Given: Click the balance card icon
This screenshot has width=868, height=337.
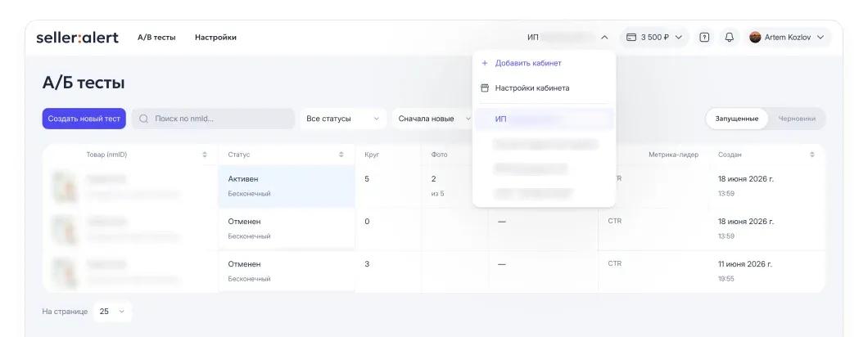Looking at the screenshot, I should pos(631,38).
